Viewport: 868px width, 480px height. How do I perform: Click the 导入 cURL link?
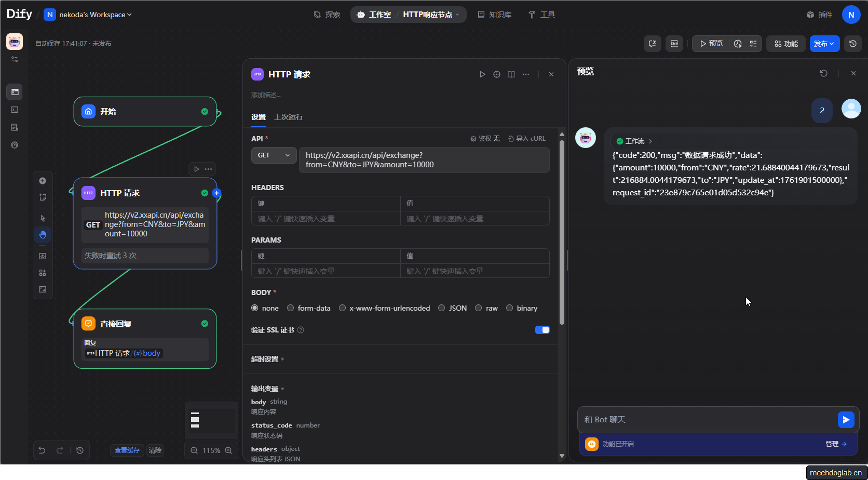pos(527,138)
